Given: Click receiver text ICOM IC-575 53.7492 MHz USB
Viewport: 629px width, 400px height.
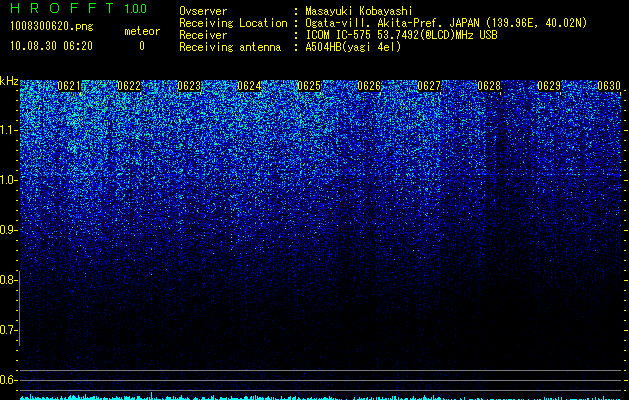Looking at the screenshot, I should (x=401, y=35).
